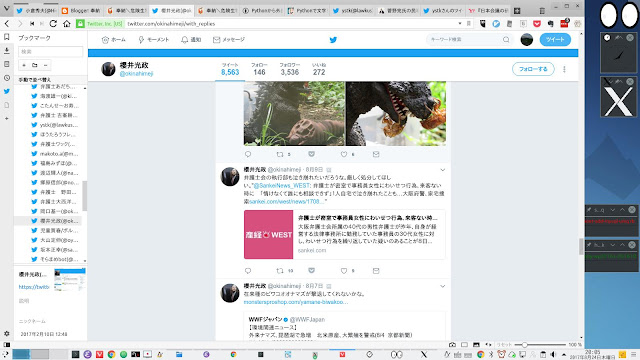
Task: Open the Bookmarks panel icon in the sidebar
Action: (x=7, y=37)
